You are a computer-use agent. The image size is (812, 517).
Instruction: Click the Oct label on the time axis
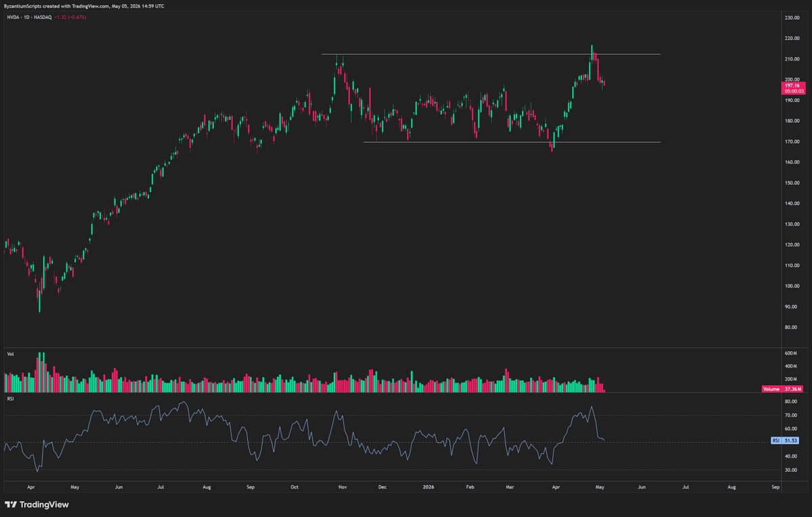[x=294, y=487]
